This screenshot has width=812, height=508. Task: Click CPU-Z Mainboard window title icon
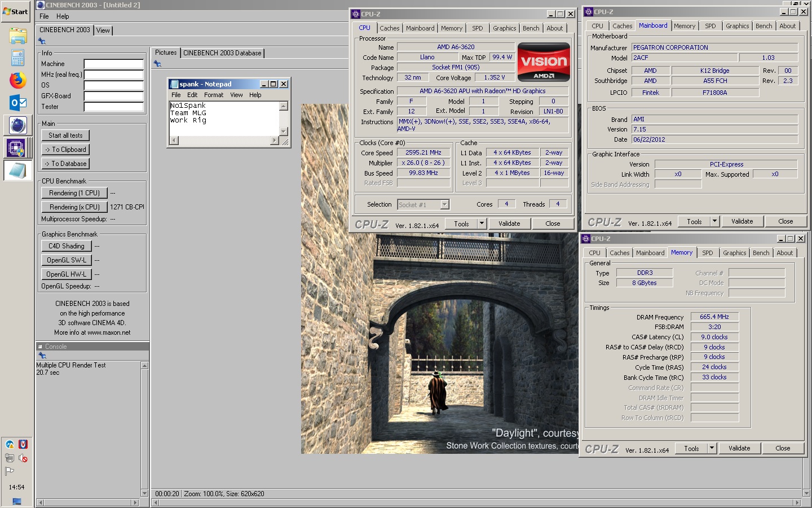pos(588,12)
